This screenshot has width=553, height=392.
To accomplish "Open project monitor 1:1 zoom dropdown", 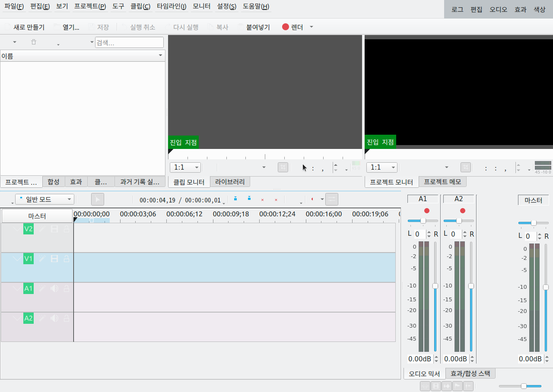I will click(x=382, y=168).
